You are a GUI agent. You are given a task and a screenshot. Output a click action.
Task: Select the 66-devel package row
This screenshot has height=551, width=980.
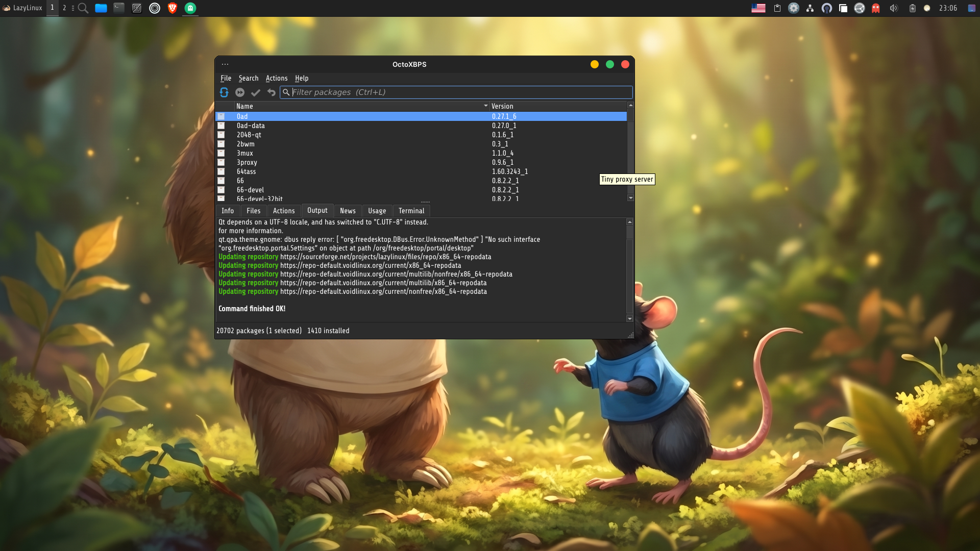click(421, 190)
